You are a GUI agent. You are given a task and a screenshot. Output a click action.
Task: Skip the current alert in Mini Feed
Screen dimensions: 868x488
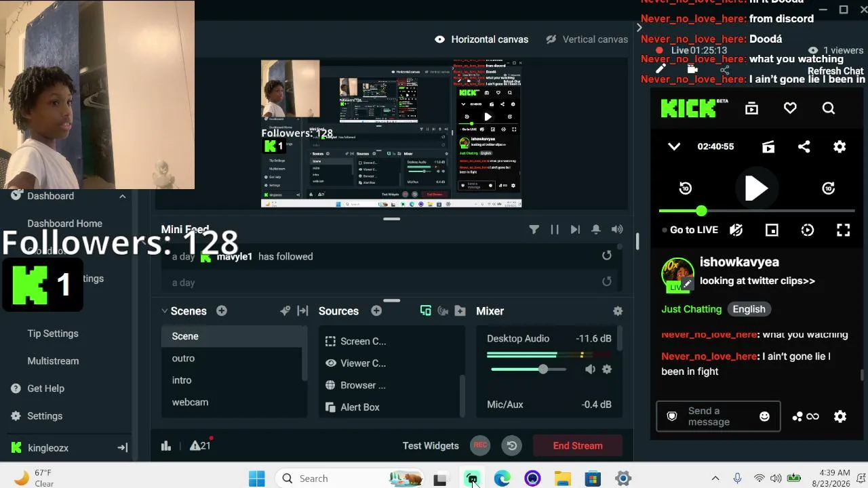(575, 230)
